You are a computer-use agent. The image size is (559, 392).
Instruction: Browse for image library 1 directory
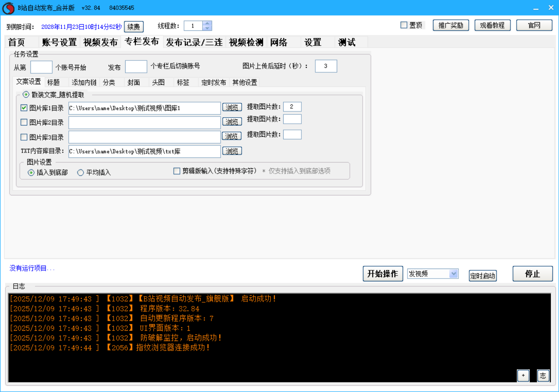232,107
